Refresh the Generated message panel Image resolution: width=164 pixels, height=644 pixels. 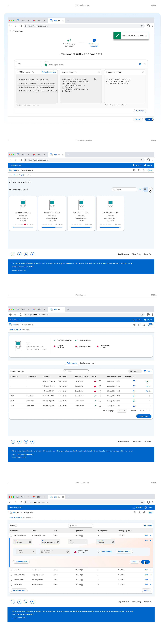click(x=99, y=72)
